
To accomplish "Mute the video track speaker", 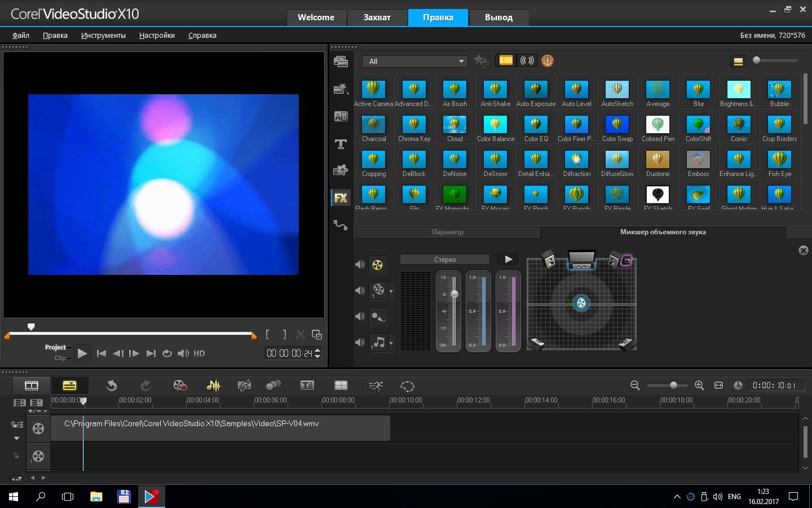I will [360, 264].
